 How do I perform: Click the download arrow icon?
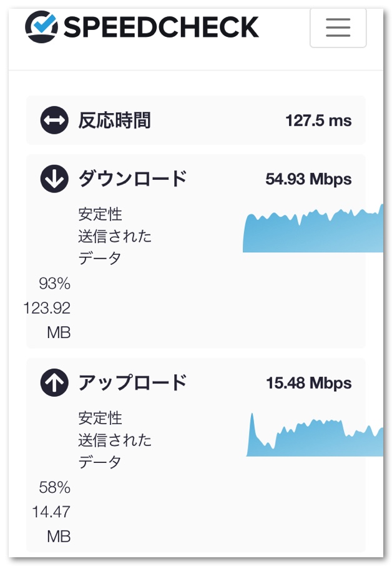(54, 180)
